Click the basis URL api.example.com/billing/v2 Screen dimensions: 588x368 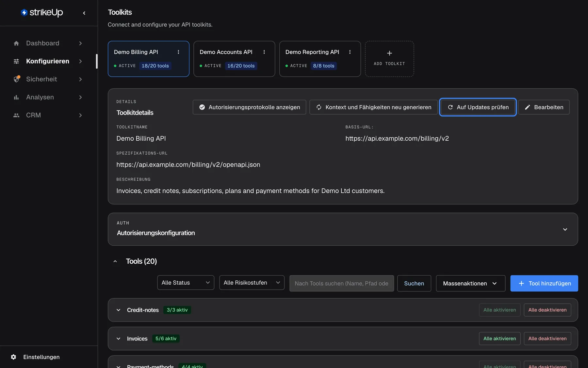[397, 138]
